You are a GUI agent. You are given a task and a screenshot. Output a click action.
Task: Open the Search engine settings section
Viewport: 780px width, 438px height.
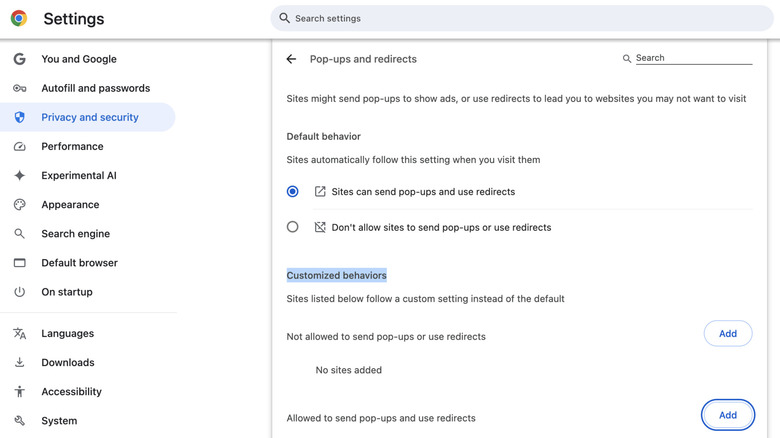pos(75,234)
